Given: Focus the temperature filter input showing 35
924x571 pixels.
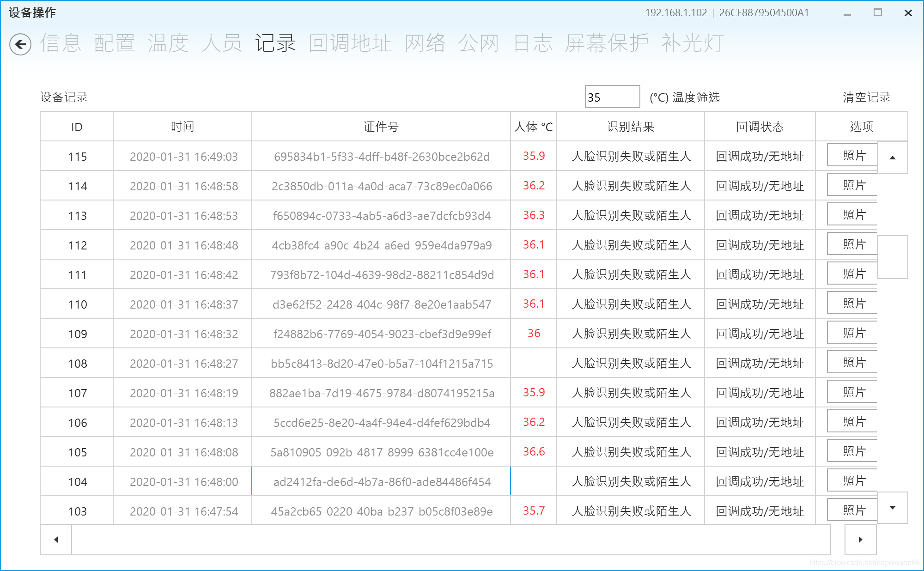Looking at the screenshot, I should (612, 97).
